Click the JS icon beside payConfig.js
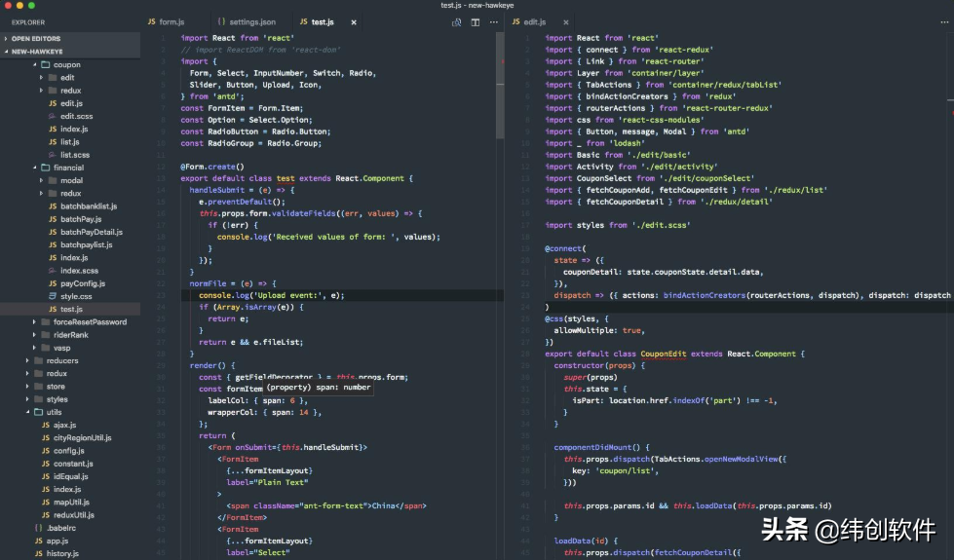This screenshot has width=954, height=560. click(x=53, y=283)
